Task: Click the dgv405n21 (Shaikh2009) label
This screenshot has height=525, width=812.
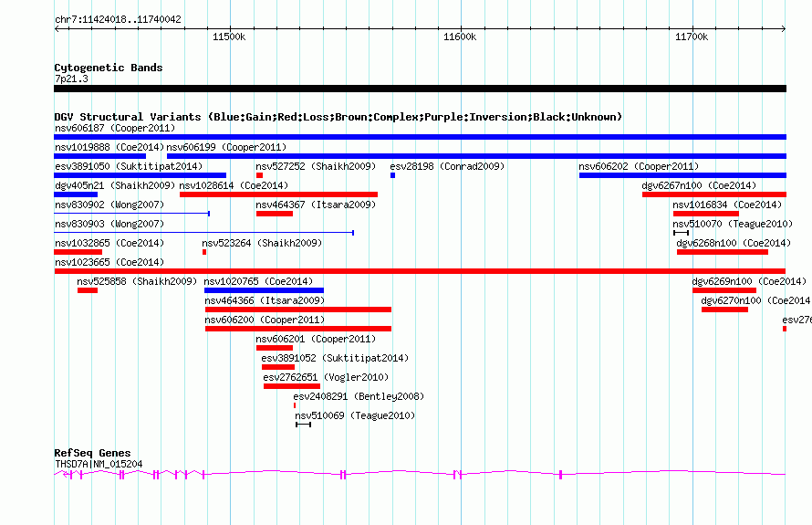Action: pyautogui.click(x=115, y=185)
